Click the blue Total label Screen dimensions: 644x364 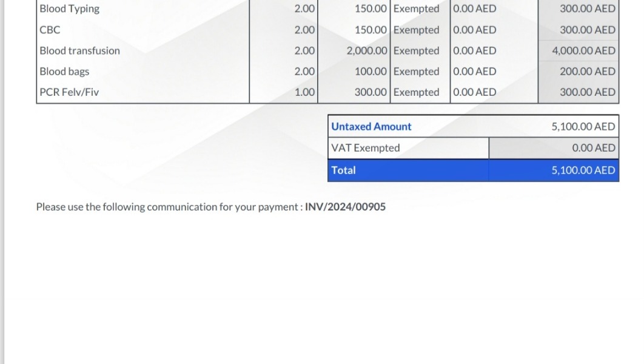(x=343, y=170)
